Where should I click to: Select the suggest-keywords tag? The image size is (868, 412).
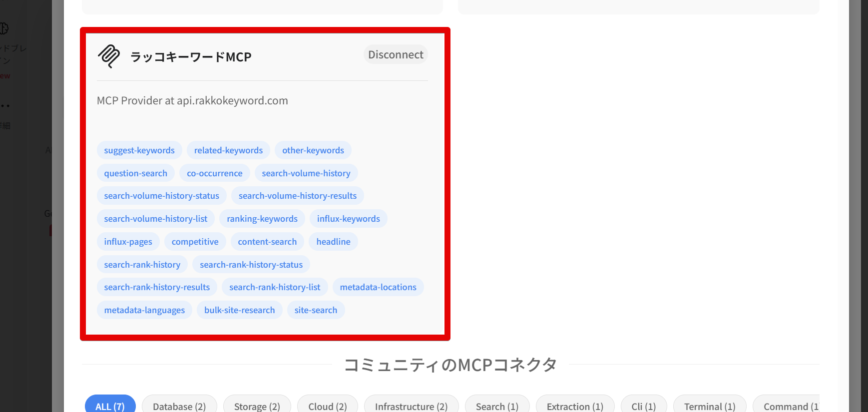click(x=139, y=150)
